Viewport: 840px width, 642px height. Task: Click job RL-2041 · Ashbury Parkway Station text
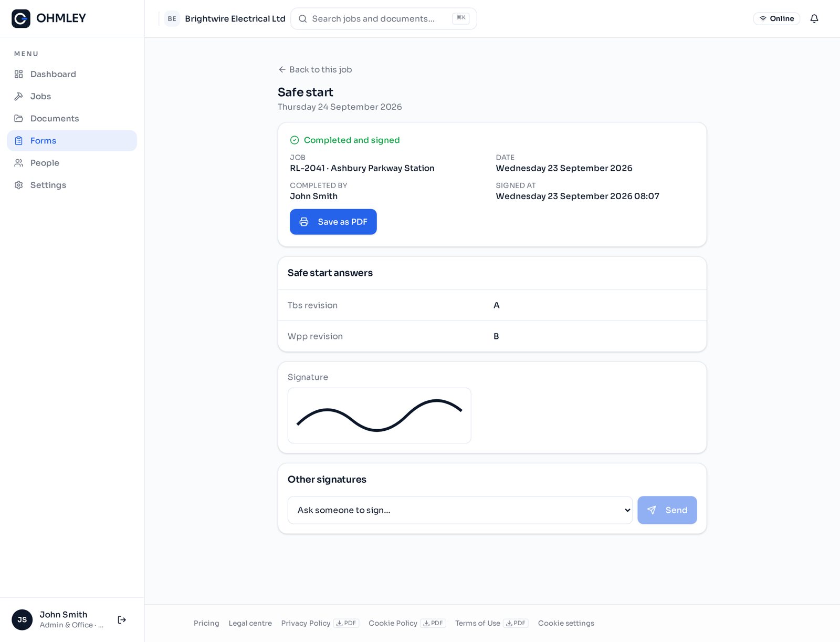[x=362, y=168]
